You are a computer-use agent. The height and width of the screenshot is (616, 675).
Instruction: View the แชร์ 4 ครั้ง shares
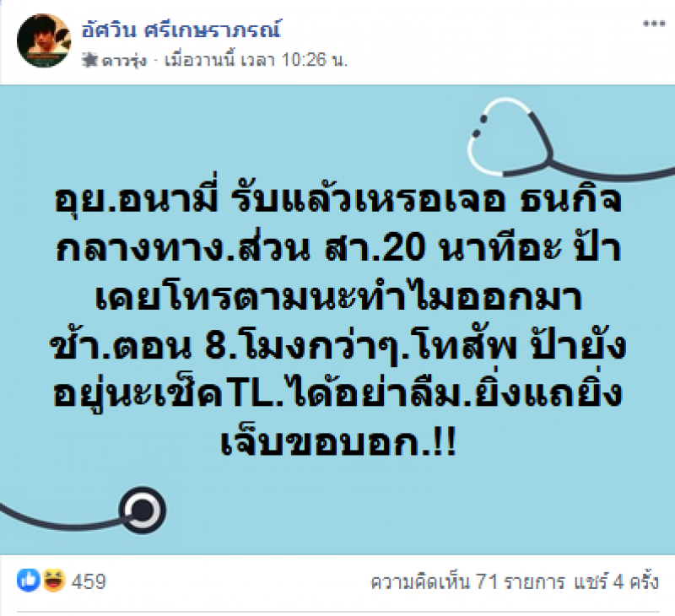(x=616, y=581)
